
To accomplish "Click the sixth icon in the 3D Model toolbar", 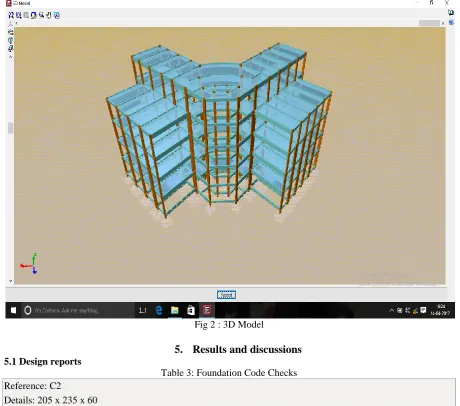I will click(x=49, y=15).
